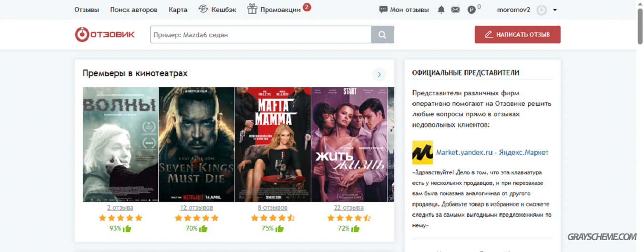Show next premieres with arrow chevron
This screenshot has width=644, height=252.
click(x=379, y=74)
